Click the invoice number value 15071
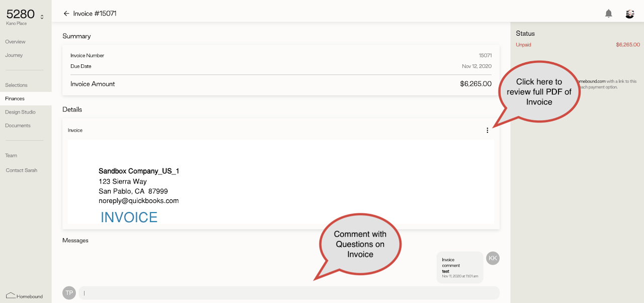 pos(485,55)
